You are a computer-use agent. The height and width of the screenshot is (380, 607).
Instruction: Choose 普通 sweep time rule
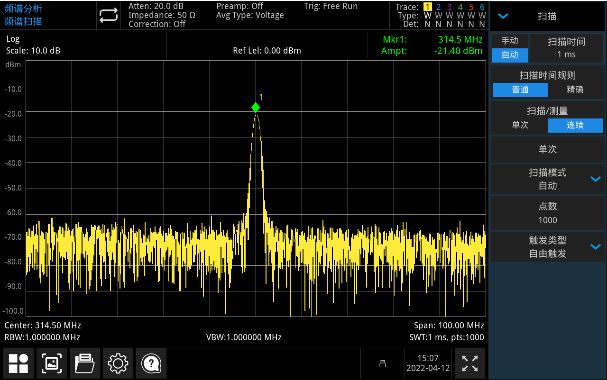520,90
